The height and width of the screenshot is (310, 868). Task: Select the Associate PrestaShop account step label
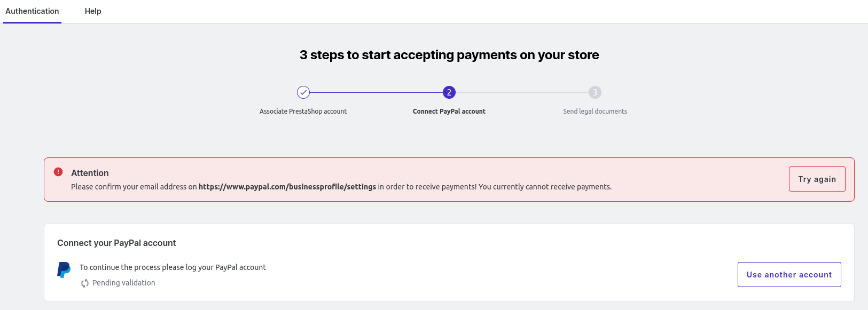click(x=303, y=112)
